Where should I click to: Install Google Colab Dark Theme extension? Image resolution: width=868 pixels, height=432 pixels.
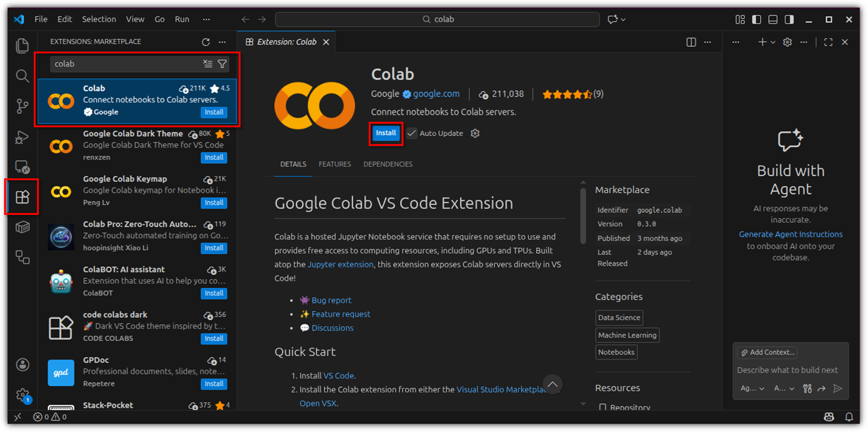pos(214,157)
